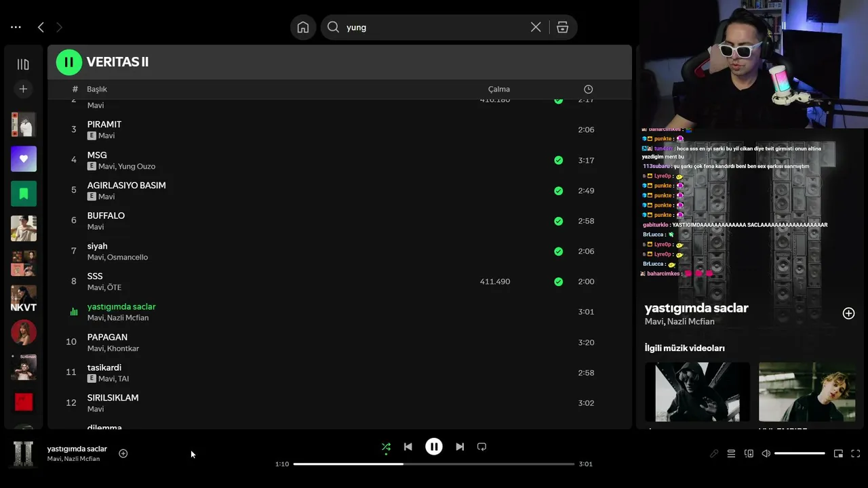Toggle the saved checkmark for MSG
The image size is (868, 488).
click(558, 161)
